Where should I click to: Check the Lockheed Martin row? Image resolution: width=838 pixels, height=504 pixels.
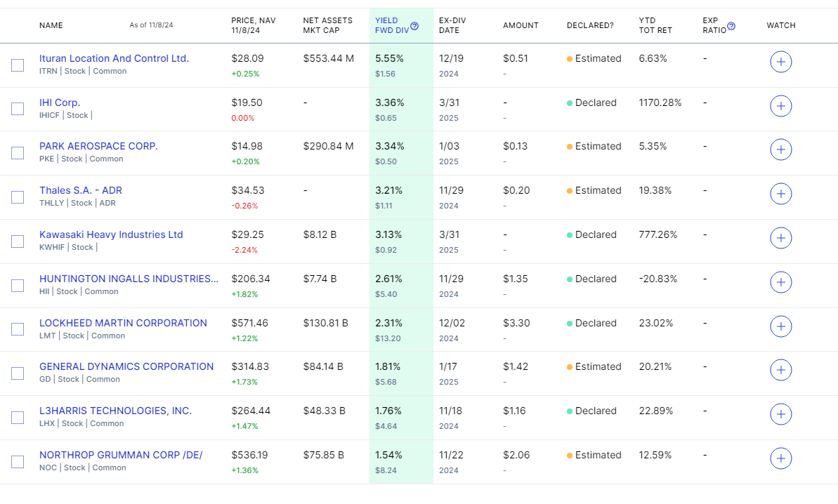(x=18, y=329)
